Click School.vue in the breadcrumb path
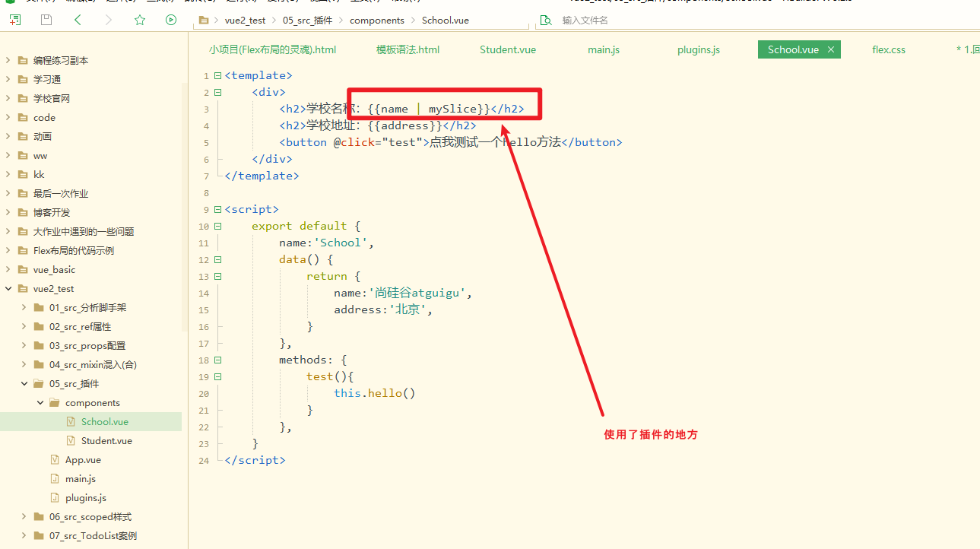 tap(445, 21)
